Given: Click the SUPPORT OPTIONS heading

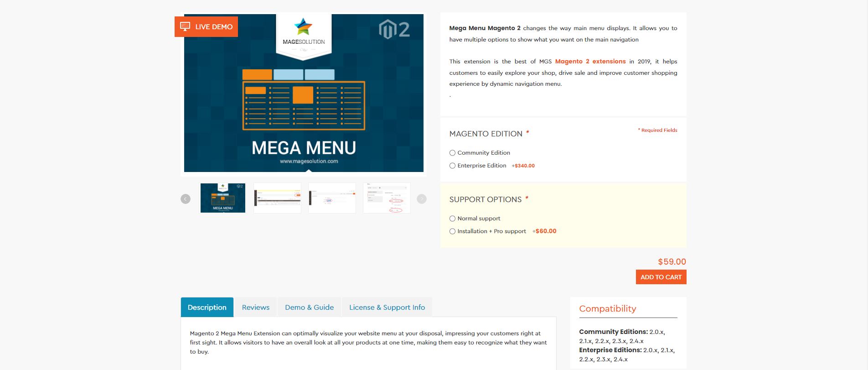Looking at the screenshot, I should point(486,199).
